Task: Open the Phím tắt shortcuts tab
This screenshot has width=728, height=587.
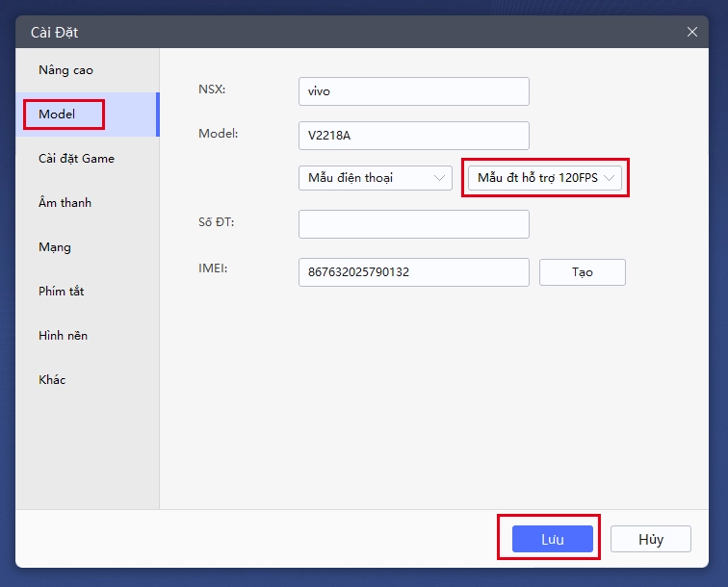Action: [62, 292]
